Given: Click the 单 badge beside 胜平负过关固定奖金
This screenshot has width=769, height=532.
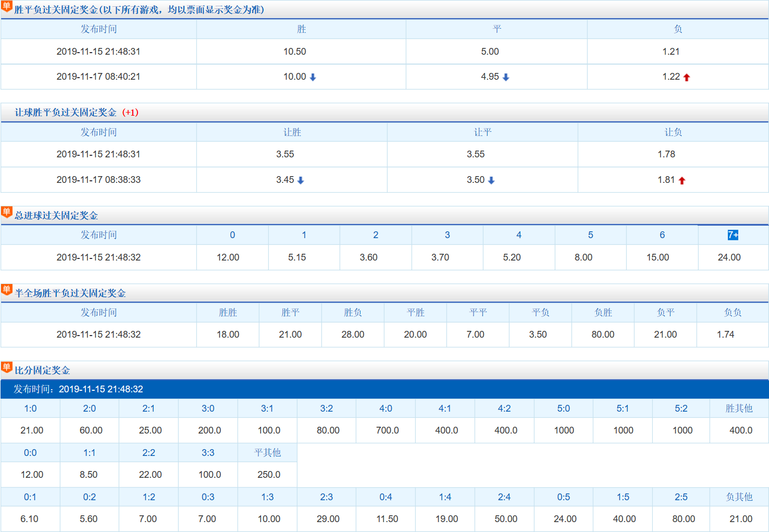Looking at the screenshot, I should [7, 6].
